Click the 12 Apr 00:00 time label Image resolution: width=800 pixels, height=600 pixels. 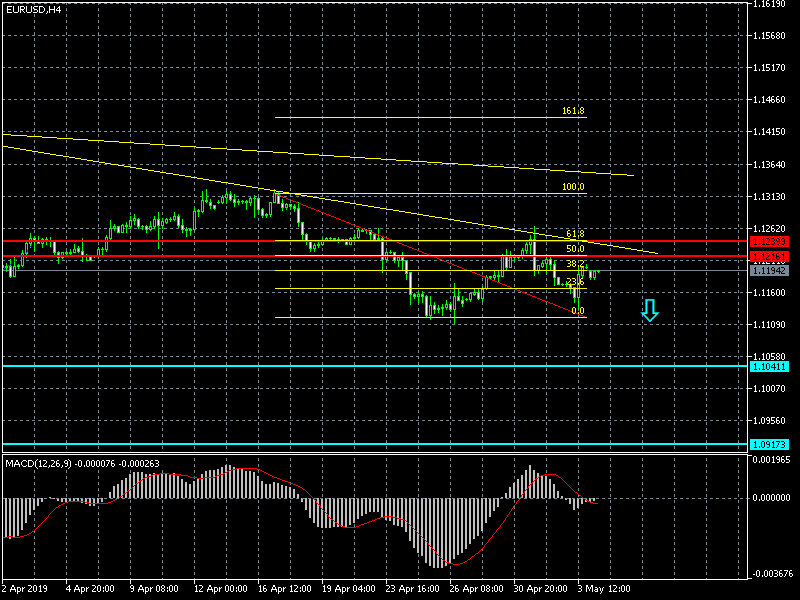point(220,588)
